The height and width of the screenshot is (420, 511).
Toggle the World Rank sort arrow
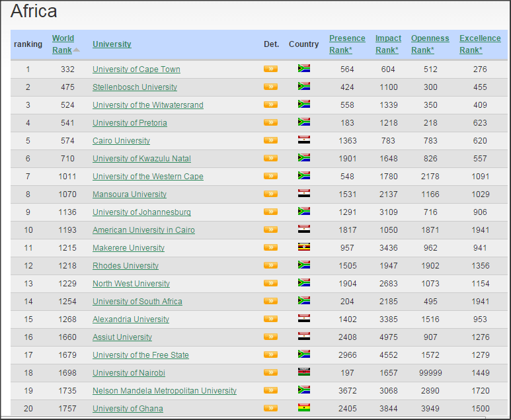(76, 50)
